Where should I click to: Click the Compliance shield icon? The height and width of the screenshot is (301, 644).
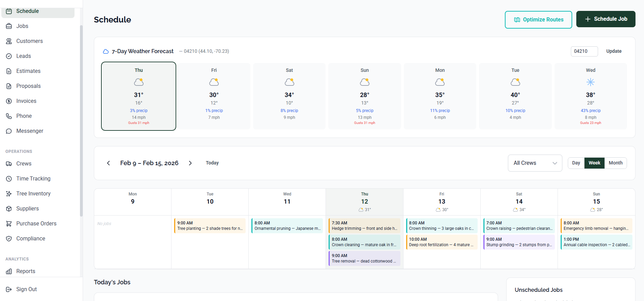(9, 239)
